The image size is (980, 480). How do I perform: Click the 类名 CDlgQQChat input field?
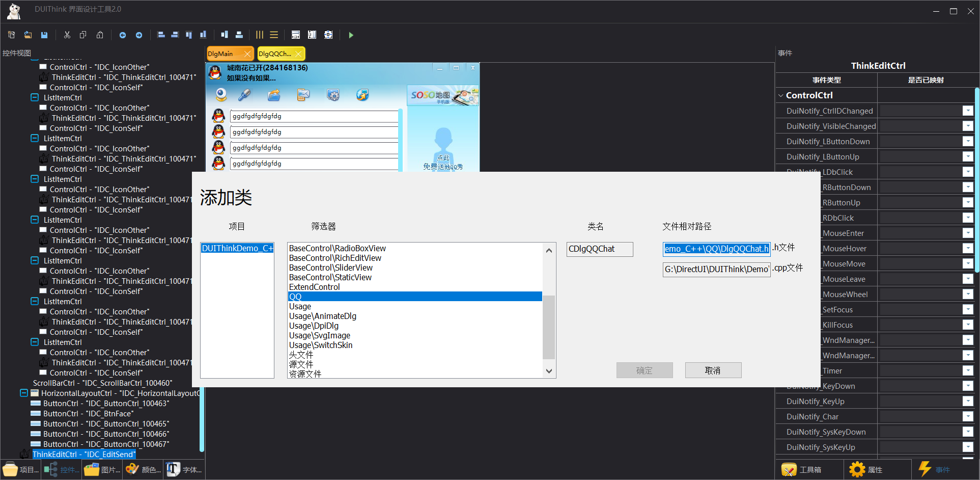(600, 249)
